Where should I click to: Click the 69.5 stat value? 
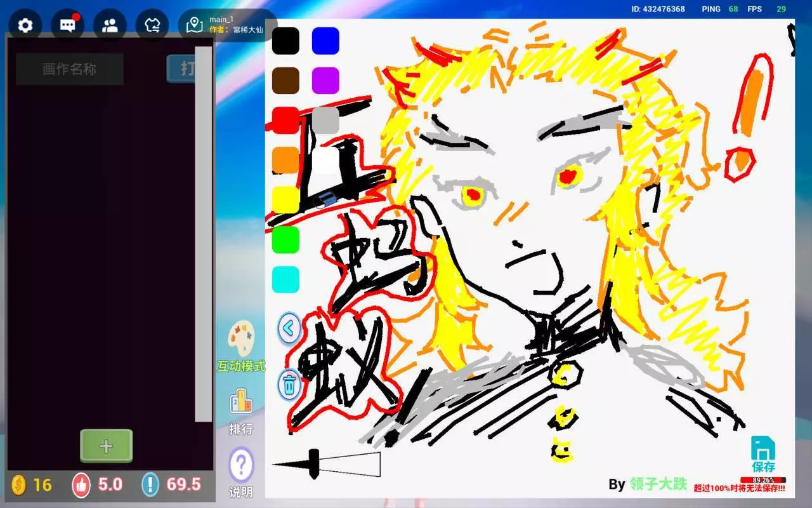tap(183, 485)
